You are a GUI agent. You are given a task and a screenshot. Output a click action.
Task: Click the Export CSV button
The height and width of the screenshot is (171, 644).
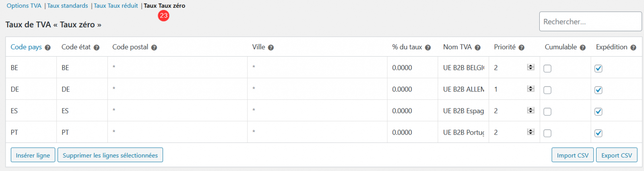pyautogui.click(x=617, y=155)
